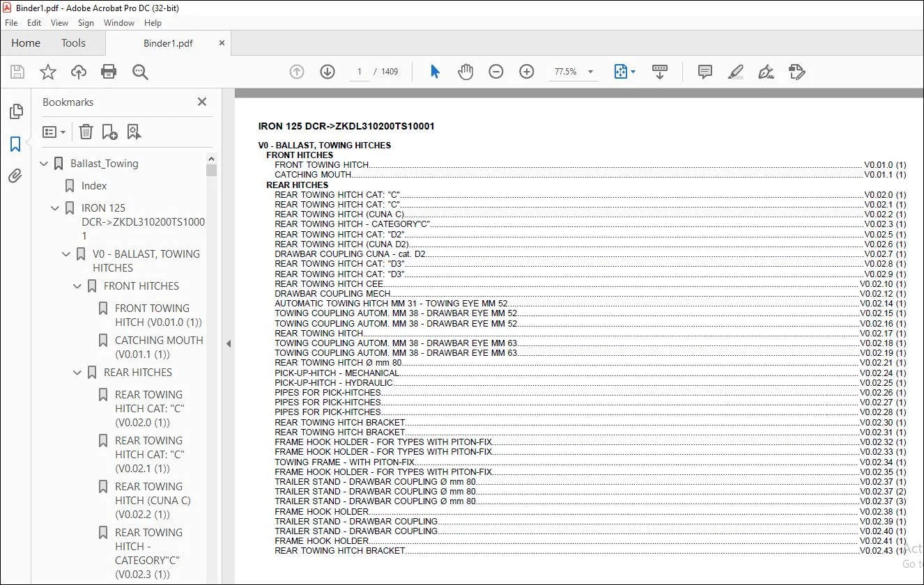Enable scrolling mode icon in toolbar
The width and height of the screenshot is (924, 585).
coord(660,72)
